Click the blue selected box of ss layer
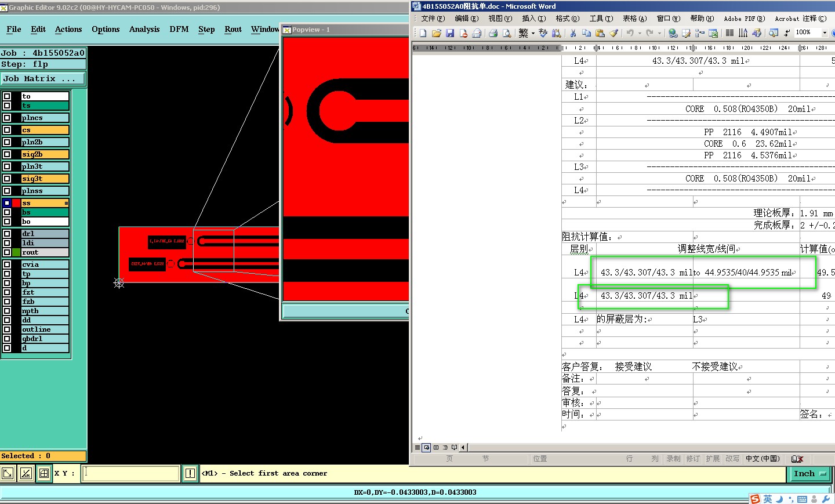 click(x=7, y=203)
